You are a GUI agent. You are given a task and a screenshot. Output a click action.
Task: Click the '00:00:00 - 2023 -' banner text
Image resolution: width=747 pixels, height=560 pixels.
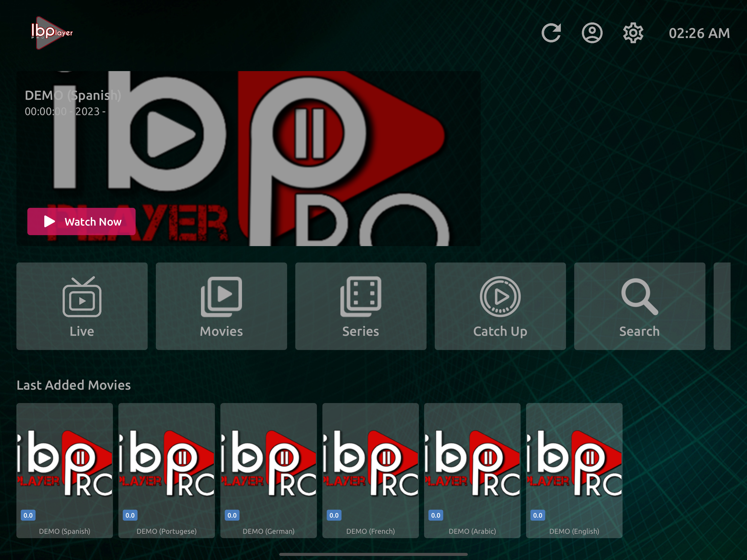(65, 112)
